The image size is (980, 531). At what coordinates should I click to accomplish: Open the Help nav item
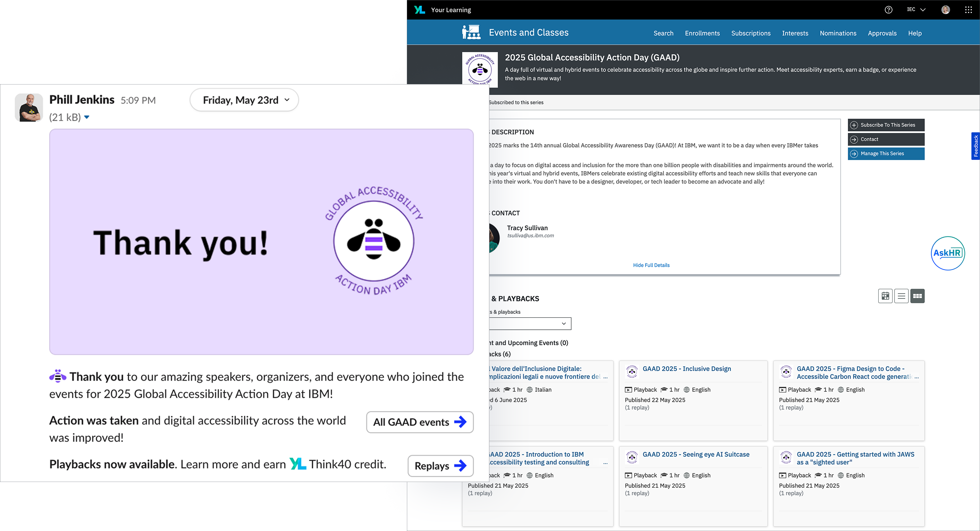pyautogui.click(x=915, y=33)
